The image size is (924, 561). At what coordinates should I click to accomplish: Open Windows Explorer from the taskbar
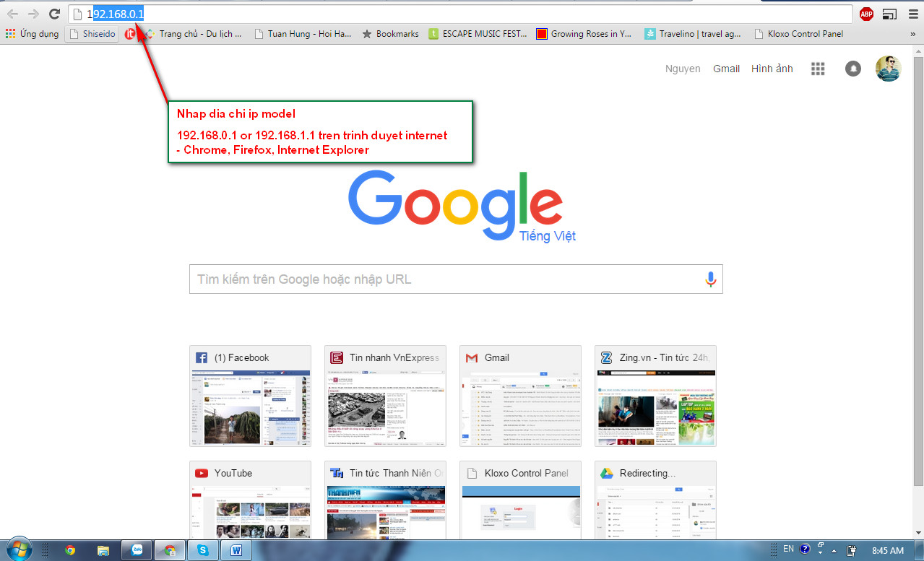click(x=103, y=550)
